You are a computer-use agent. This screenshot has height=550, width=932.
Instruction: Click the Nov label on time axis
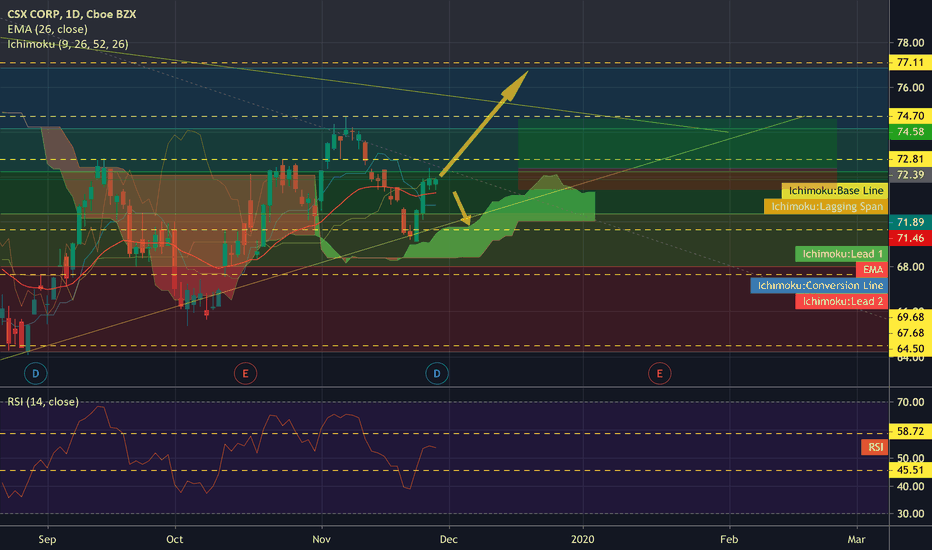(322, 539)
